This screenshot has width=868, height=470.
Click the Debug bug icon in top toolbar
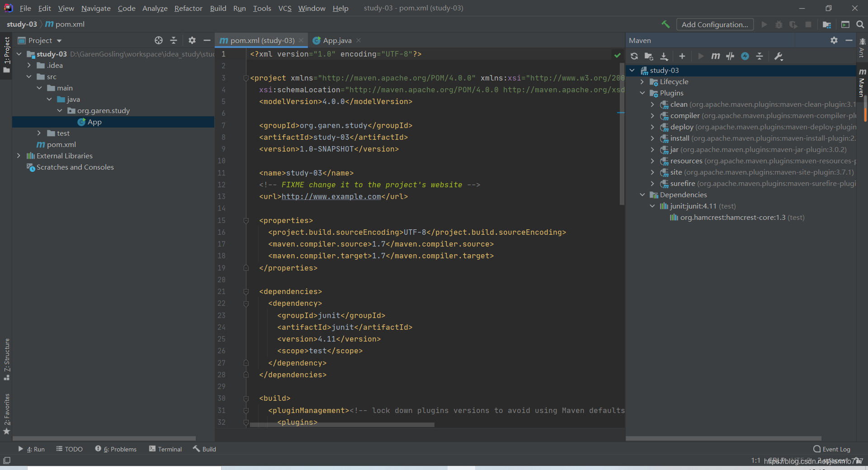tap(778, 24)
